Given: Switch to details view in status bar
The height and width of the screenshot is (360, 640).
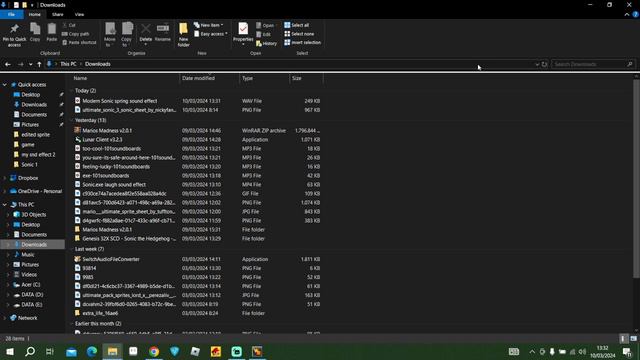Looking at the screenshot, I should 623,338.
